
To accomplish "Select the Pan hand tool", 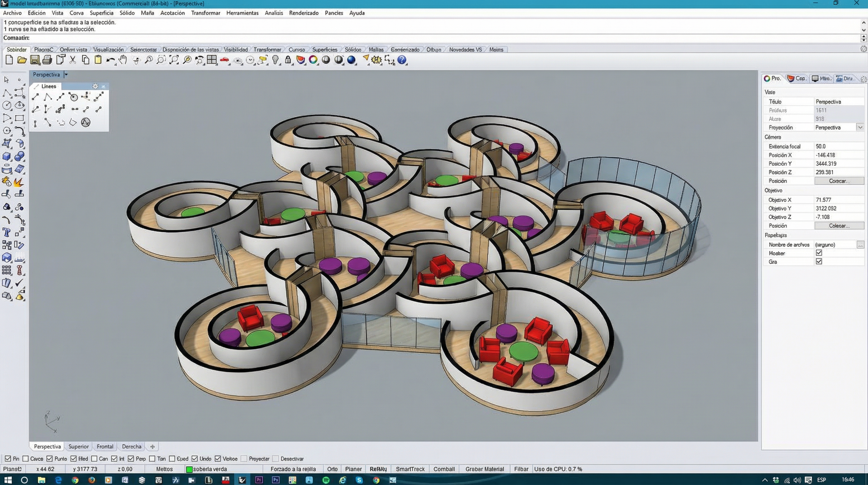I will [x=123, y=60].
